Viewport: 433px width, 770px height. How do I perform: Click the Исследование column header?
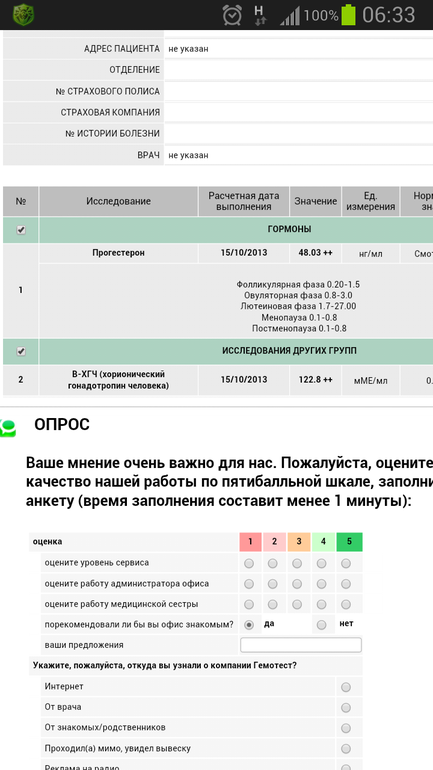coord(118,201)
